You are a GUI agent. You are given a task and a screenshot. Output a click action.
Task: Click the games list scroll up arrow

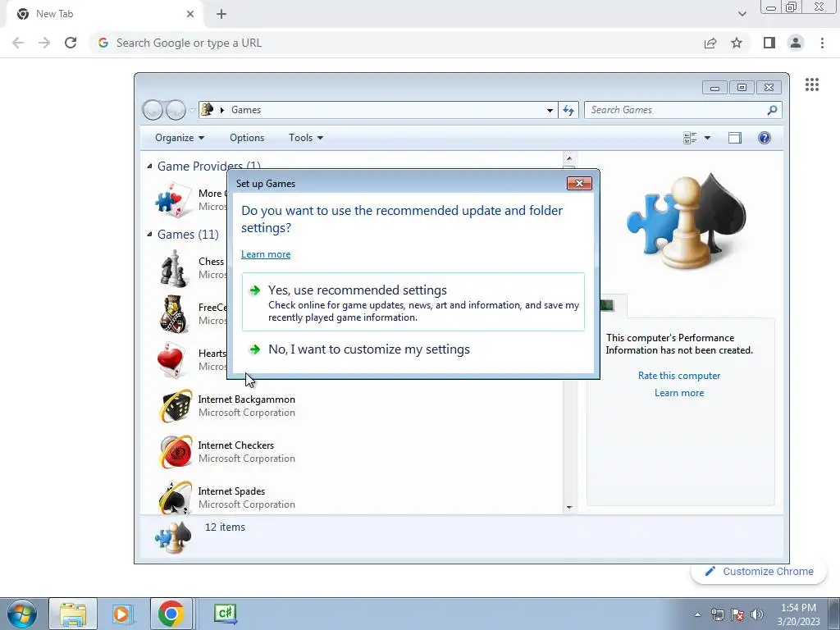569,158
